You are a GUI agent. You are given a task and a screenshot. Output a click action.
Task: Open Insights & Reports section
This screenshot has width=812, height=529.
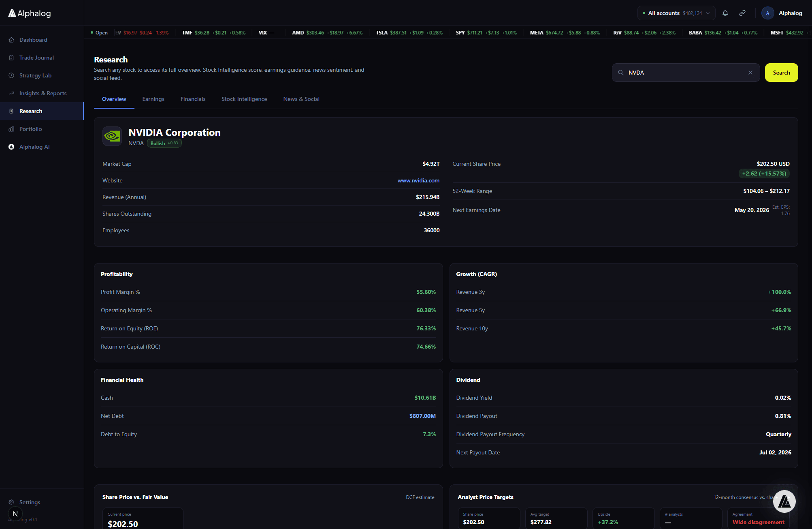[42, 93]
